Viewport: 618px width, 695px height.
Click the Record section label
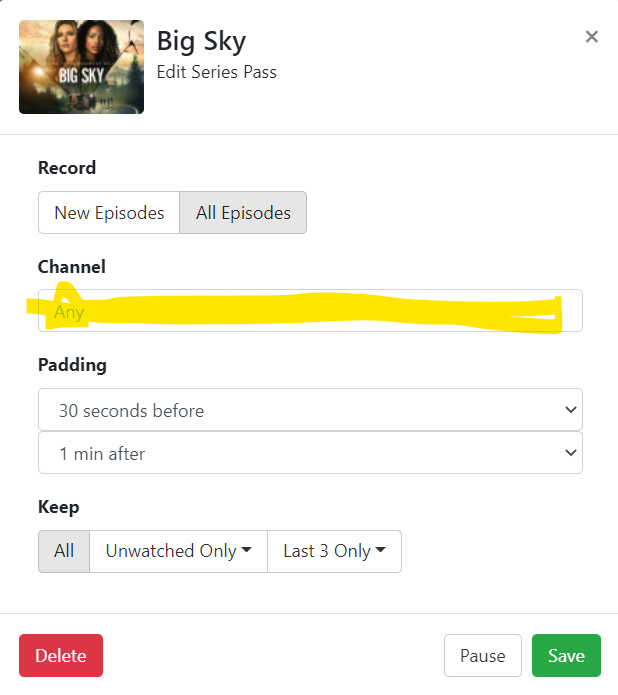pos(67,168)
